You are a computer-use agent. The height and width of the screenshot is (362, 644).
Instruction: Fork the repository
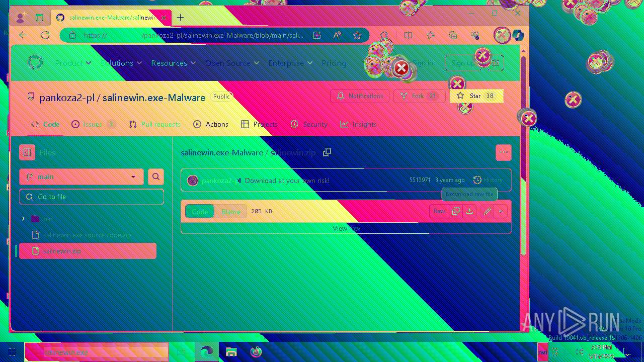tap(419, 96)
